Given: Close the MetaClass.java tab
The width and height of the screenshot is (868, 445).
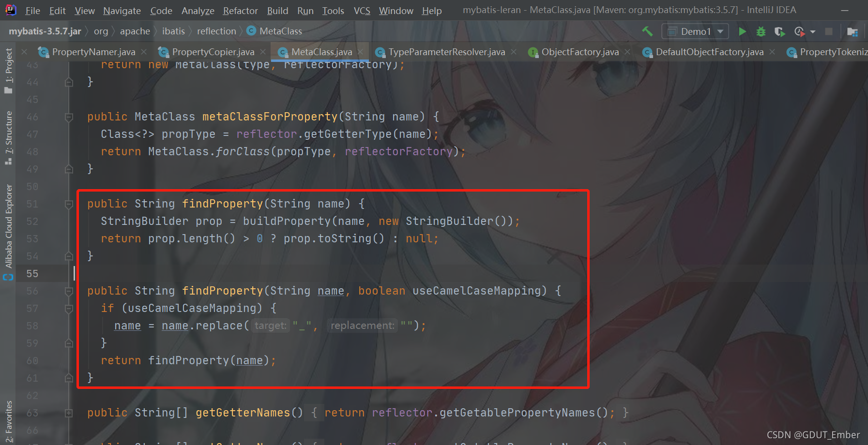Looking at the screenshot, I should (x=361, y=52).
